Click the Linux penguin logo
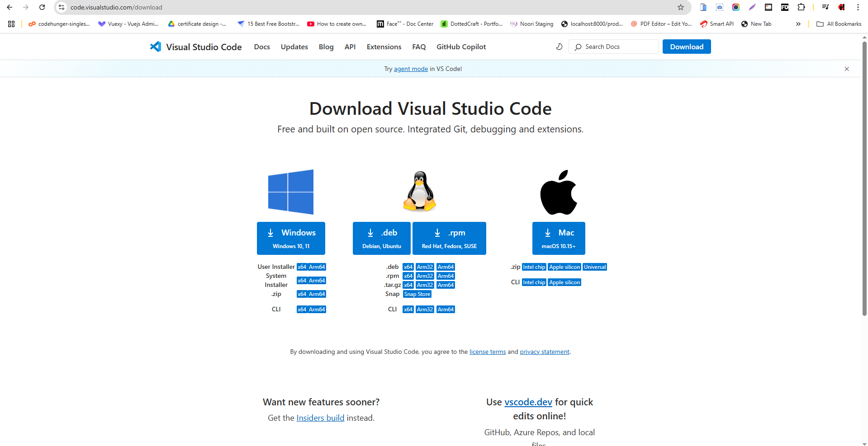Viewport: 868px width, 446px height. [420, 191]
